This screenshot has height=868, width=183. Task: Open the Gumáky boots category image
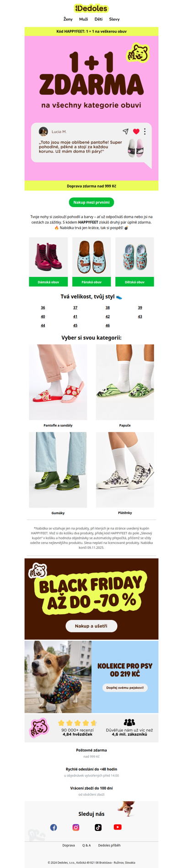[58, 470]
